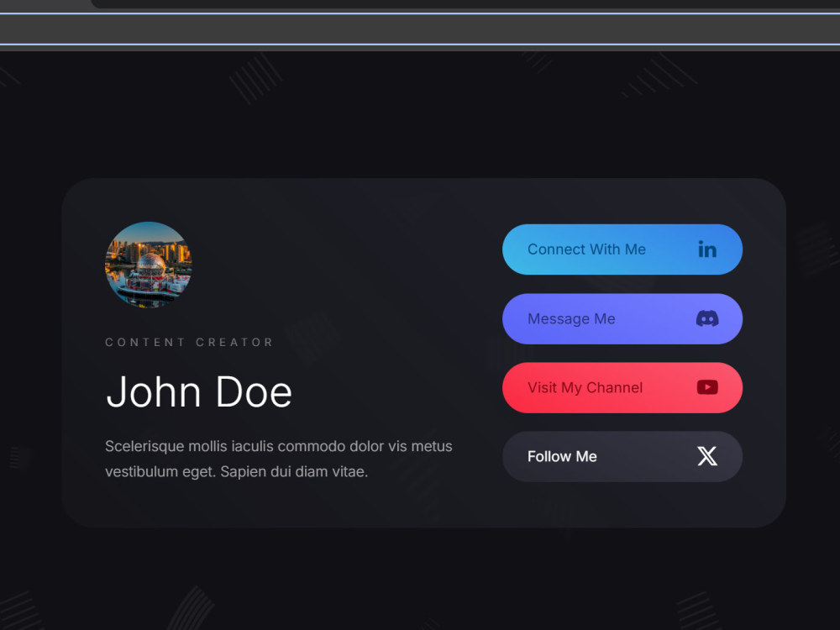The image size is (840, 630).
Task: Click the John Doe name heading
Action: click(x=199, y=392)
